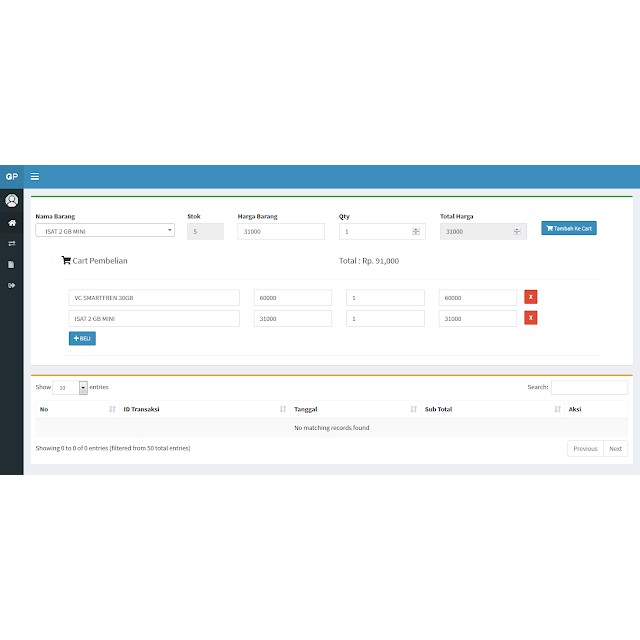Sort table by Tanggal column
The image size is (640, 640).
coord(355,409)
